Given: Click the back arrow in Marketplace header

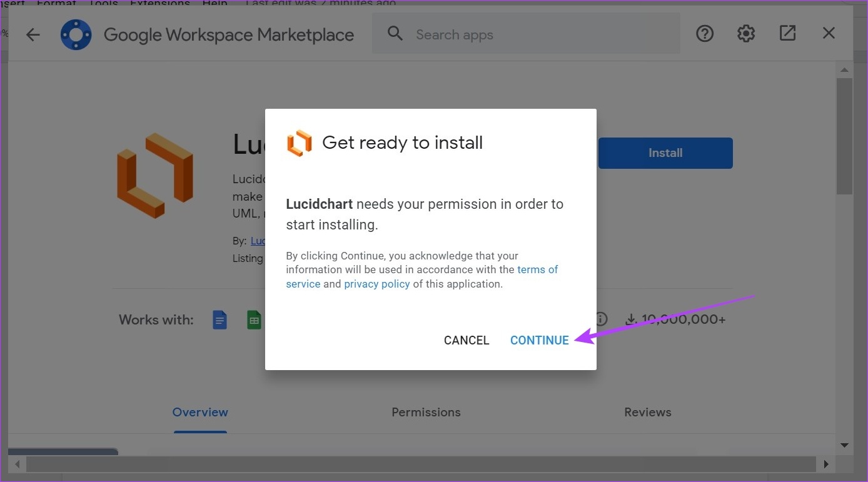Looking at the screenshot, I should [33, 34].
